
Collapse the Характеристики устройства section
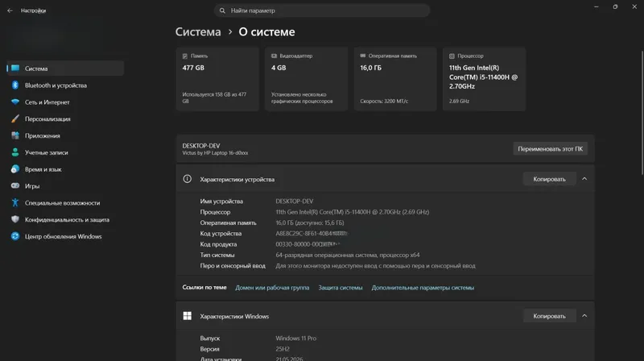584,179
